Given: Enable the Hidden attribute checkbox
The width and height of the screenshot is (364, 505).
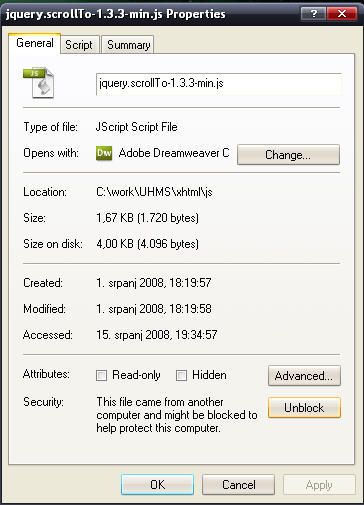Looking at the screenshot, I should (181, 375).
